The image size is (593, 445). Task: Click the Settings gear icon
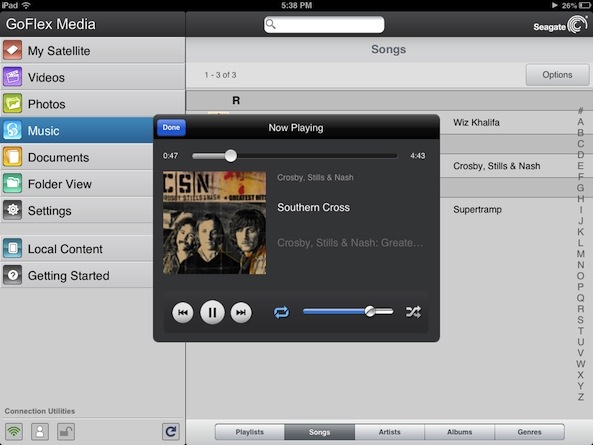[x=12, y=210]
